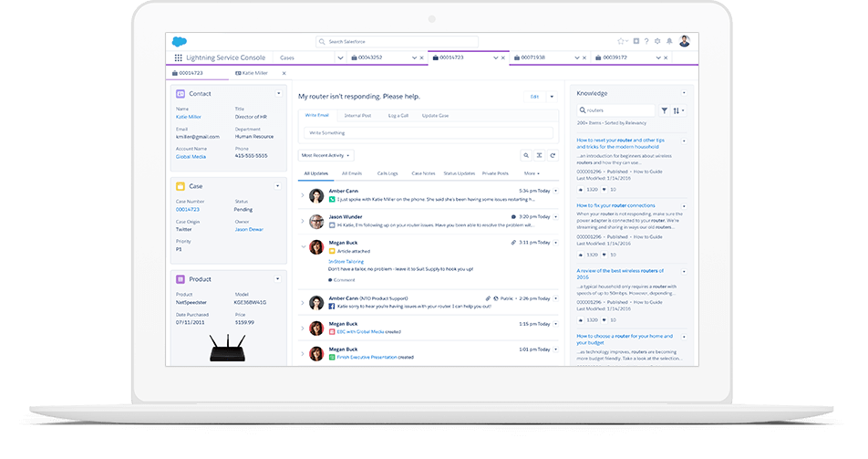Open the Knowledge sort arrows menu
Viewport: 868px width, 459px height.
tap(679, 110)
